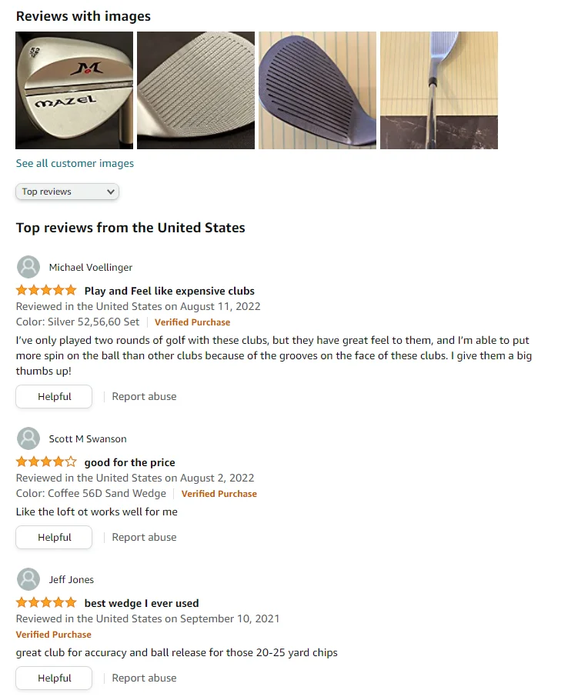Report abuse on Michael Voellinger's review
The width and height of the screenshot is (588, 700).
coord(144,397)
